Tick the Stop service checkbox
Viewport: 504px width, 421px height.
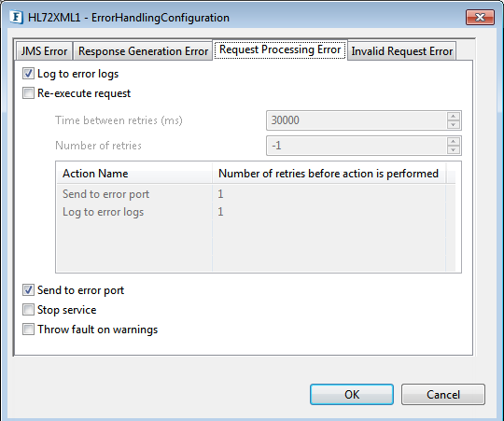pos(28,310)
